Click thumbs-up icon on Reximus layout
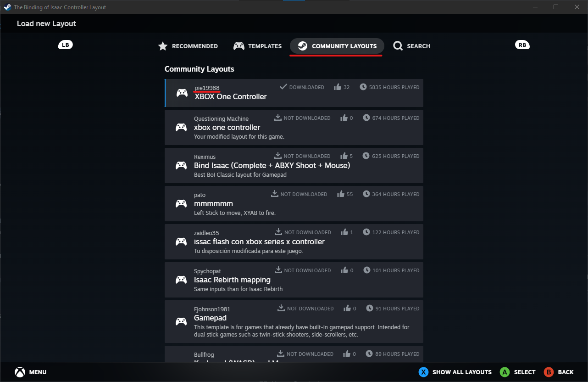588x382 pixels. click(x=344, y=156)
